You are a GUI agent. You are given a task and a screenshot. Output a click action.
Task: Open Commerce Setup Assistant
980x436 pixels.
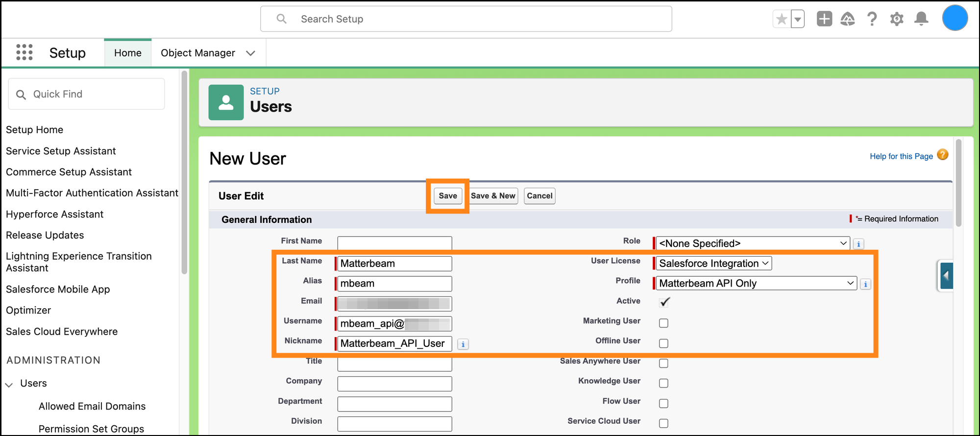click(69, 172)
